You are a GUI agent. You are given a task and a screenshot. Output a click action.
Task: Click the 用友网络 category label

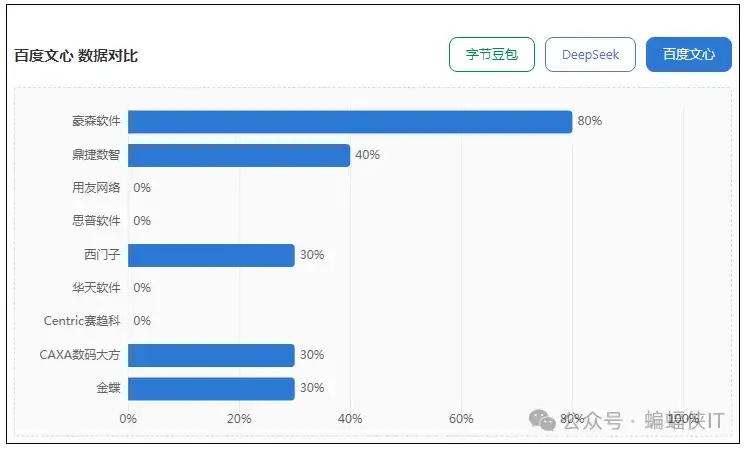click(x=96, y=188)
